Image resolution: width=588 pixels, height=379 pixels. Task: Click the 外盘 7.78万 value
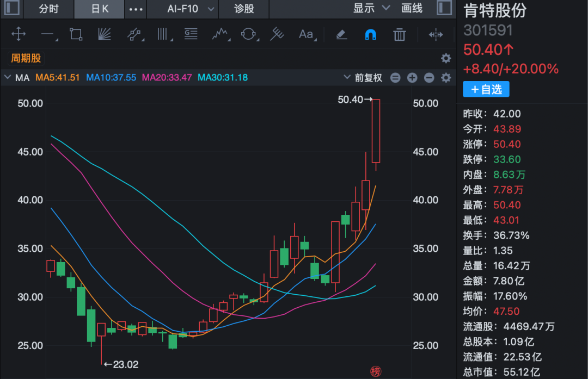click(508, 190)
